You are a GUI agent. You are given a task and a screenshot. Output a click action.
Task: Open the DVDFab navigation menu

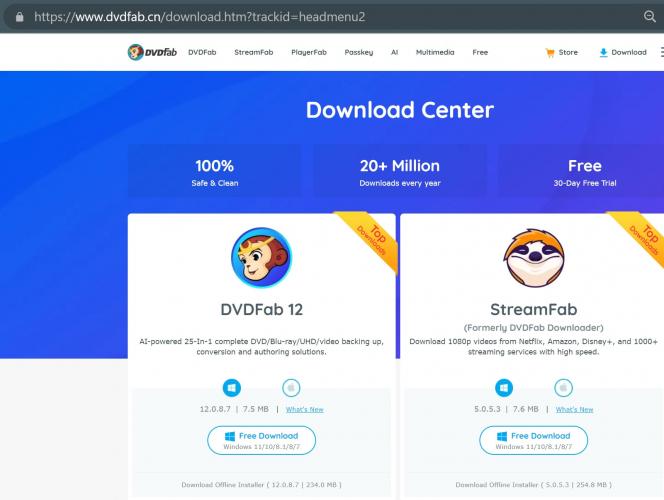[x=202, y=52]
